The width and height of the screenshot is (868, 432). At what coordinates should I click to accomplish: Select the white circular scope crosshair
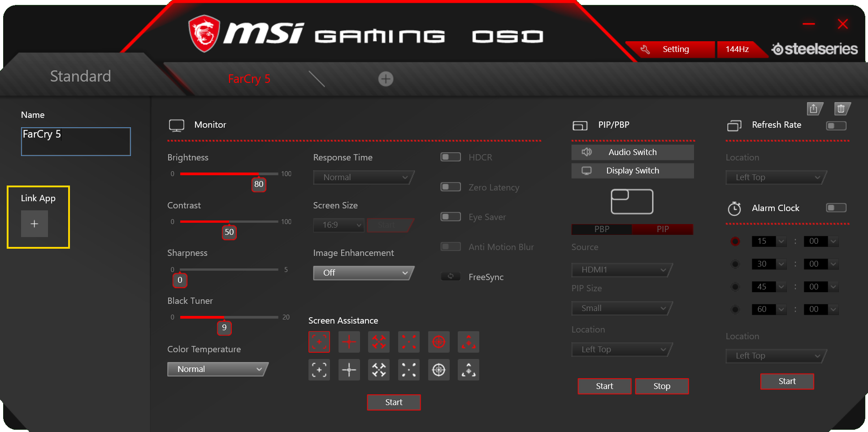[438, 370]
